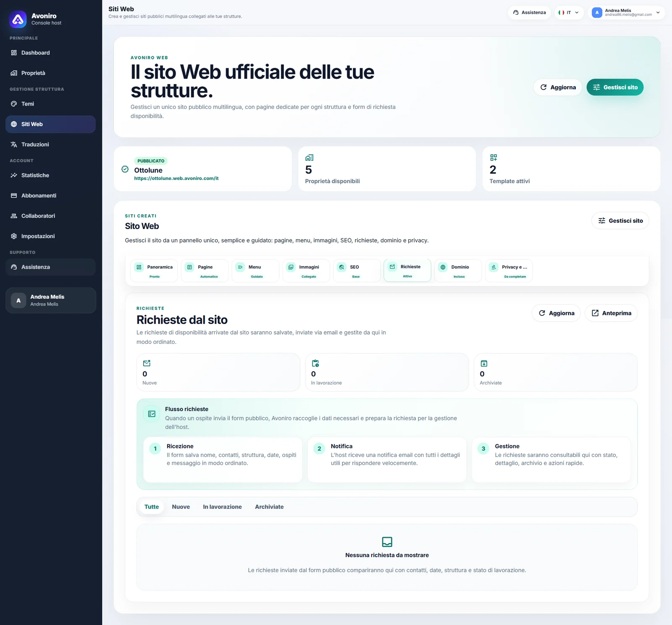Screen dimensions: 672x625
Task: Open Statistiche in the sidebar
Action: point(50,175)
